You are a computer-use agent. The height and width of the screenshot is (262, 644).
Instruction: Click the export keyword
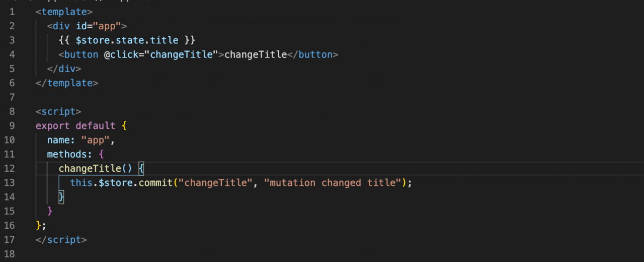coord(53,125)
